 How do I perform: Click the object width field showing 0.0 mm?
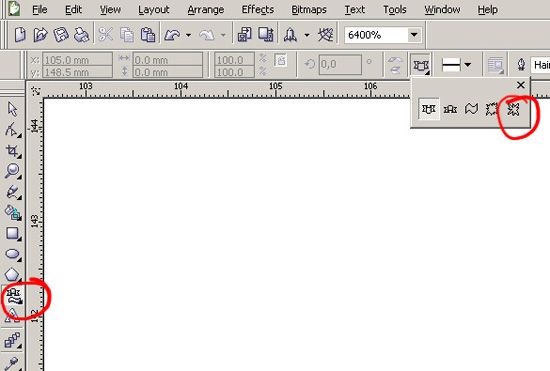point(168,60)
